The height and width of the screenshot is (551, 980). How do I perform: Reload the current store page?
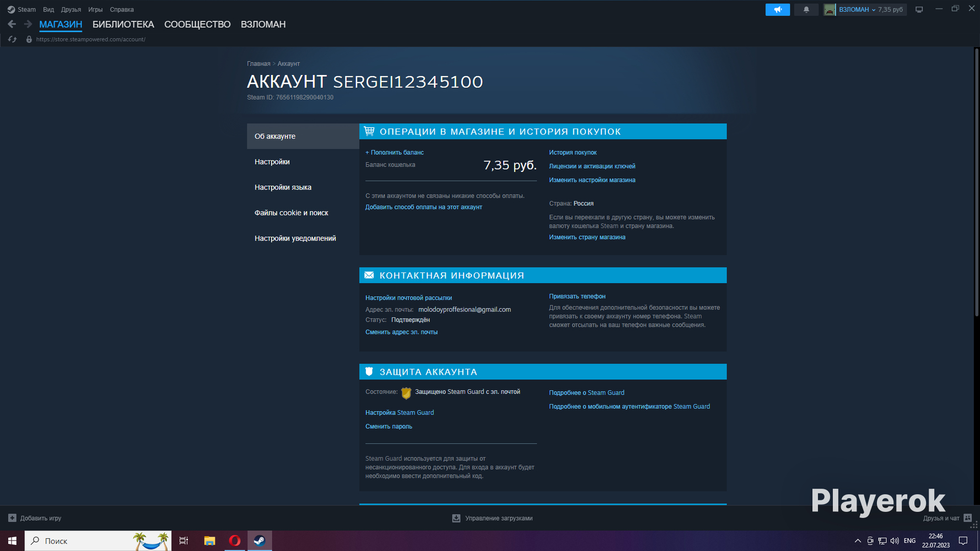tap(12, 39)
